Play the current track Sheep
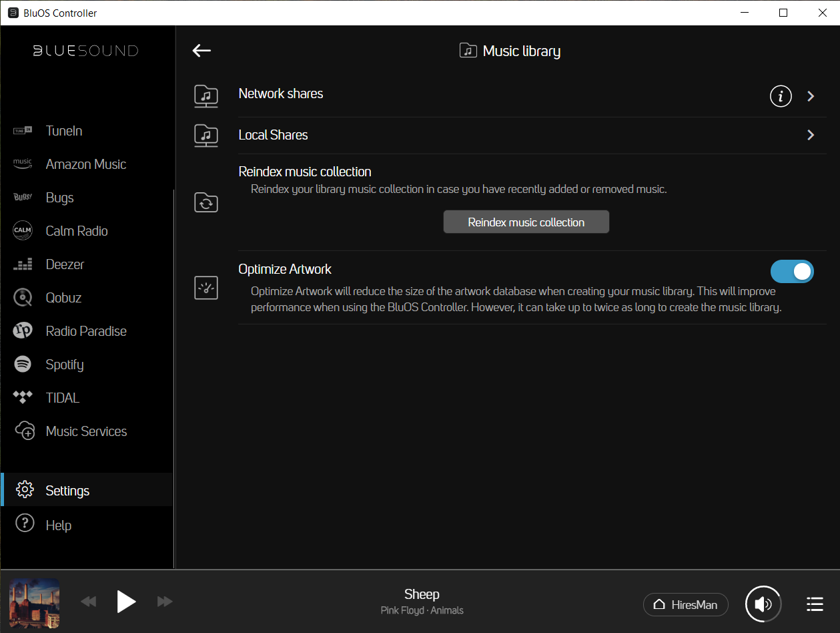840x633 pixels. (x=126, y=602)
